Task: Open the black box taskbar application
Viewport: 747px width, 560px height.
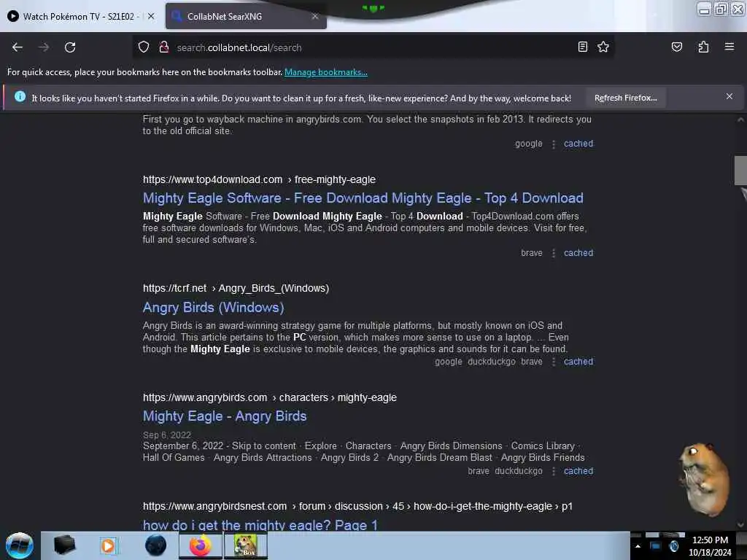Action: click(x=65, y=545)
